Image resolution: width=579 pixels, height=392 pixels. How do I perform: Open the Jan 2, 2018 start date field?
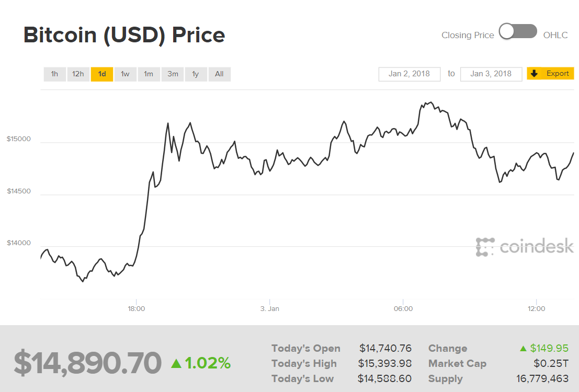point(409,74)
